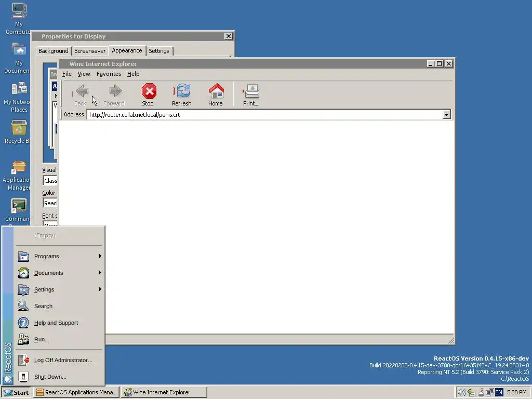Click the (Empty) entry in Start menu

pyautogui.click(x=59, y=235)
